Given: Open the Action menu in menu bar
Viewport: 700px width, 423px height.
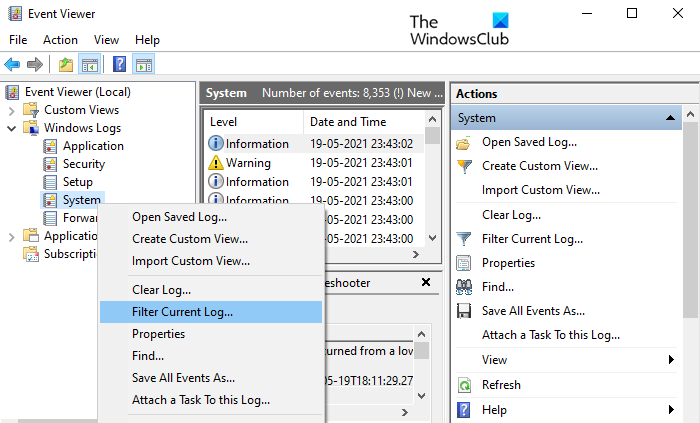Looking at the screenshot, I should [x=60, y=40].
